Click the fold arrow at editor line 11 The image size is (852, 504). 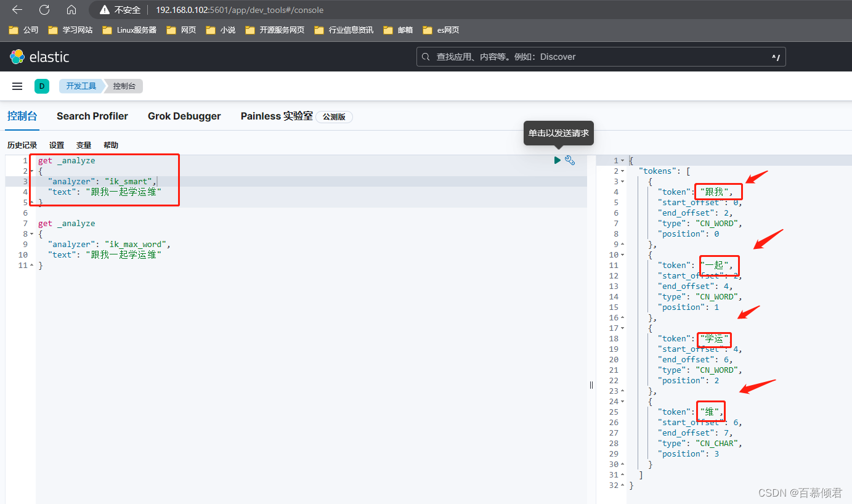(31, 266)
